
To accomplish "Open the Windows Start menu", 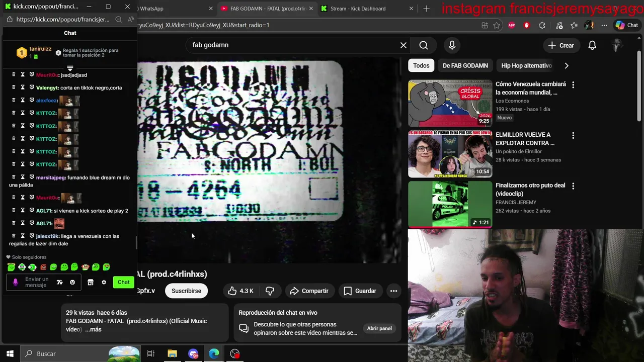I will tap(10, 353).
